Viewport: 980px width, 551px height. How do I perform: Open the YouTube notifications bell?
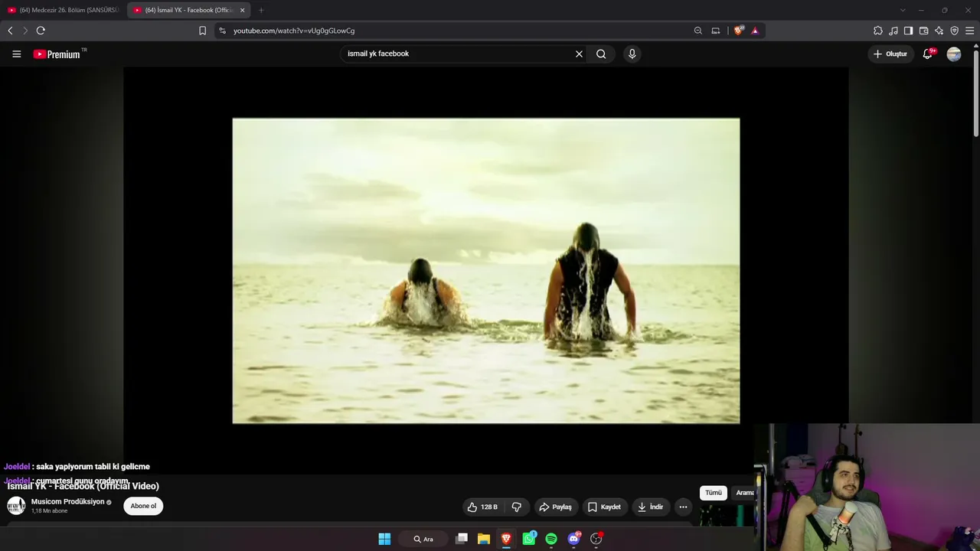[x=928, y=54]
